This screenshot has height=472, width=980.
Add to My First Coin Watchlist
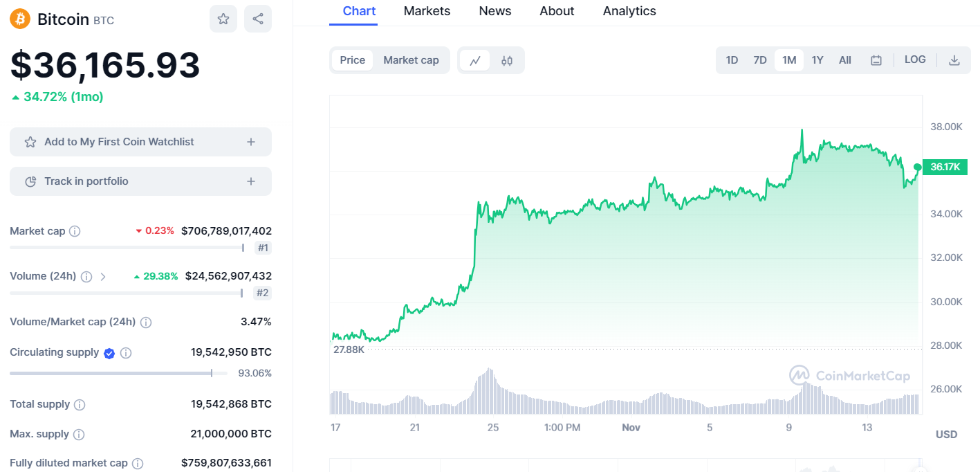pos(140,142)
